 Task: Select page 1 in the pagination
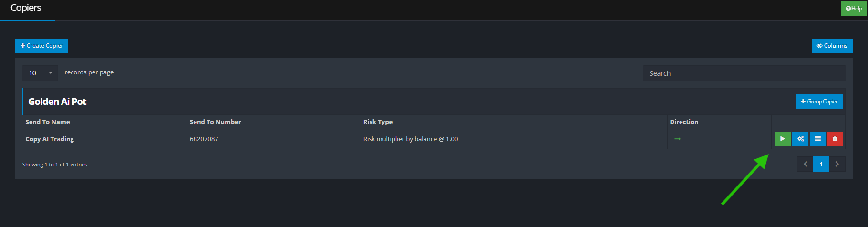tap(821, 164)
